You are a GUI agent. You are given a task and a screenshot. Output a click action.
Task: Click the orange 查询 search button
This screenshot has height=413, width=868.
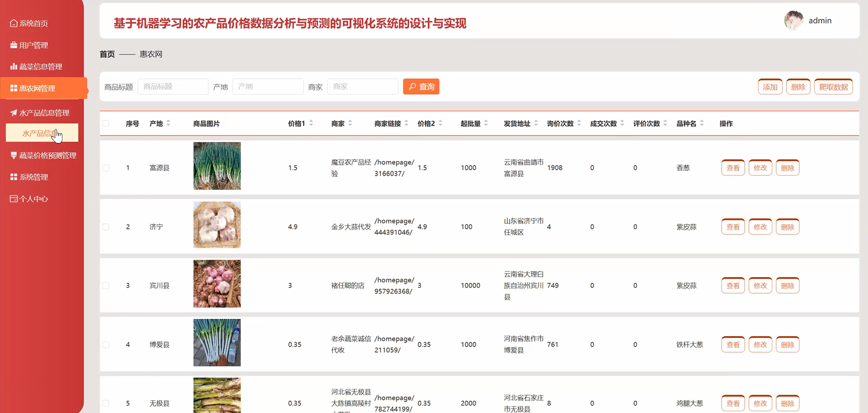[x=421, y=87]
